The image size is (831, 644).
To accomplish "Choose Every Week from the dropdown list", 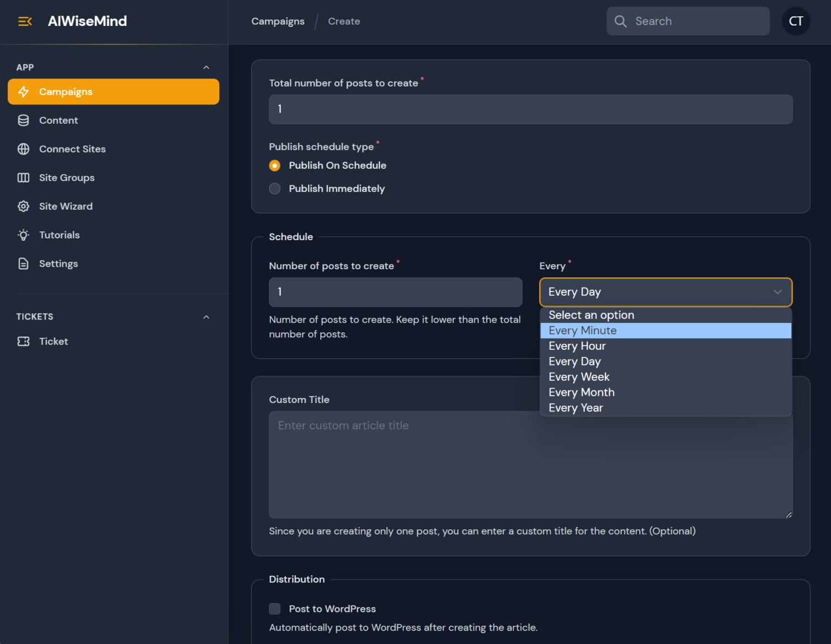I will tap(579, 377).
